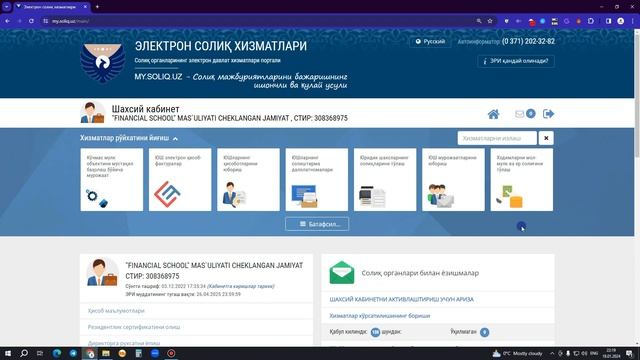Image resolution: width=640 pixels, height=360 pixels.
Task: Open the employees' property and land tax payment card
Action: [x=522, y=180]
